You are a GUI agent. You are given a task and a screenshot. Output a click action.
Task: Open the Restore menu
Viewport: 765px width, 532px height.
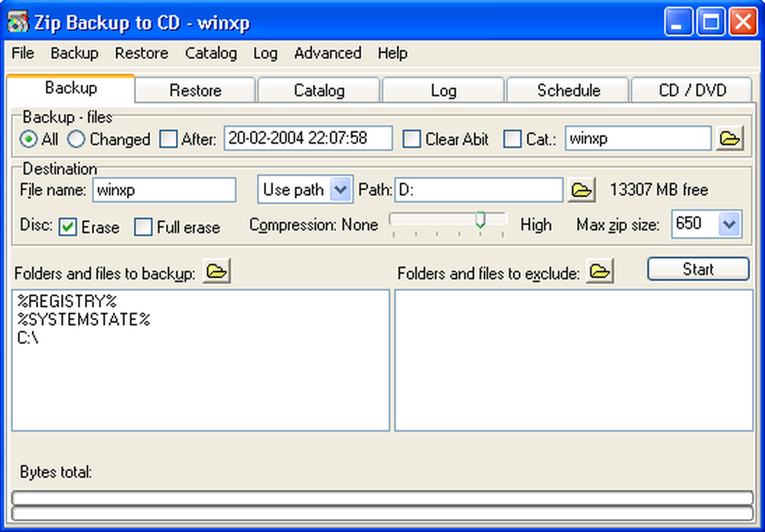coord(142,53)
